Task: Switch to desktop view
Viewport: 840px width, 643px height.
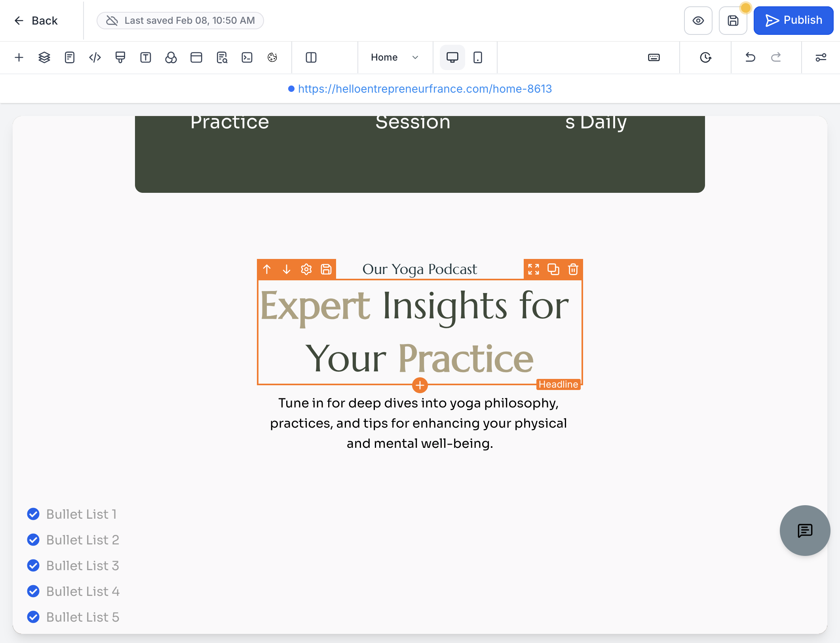Action: (x=452, y=57)
